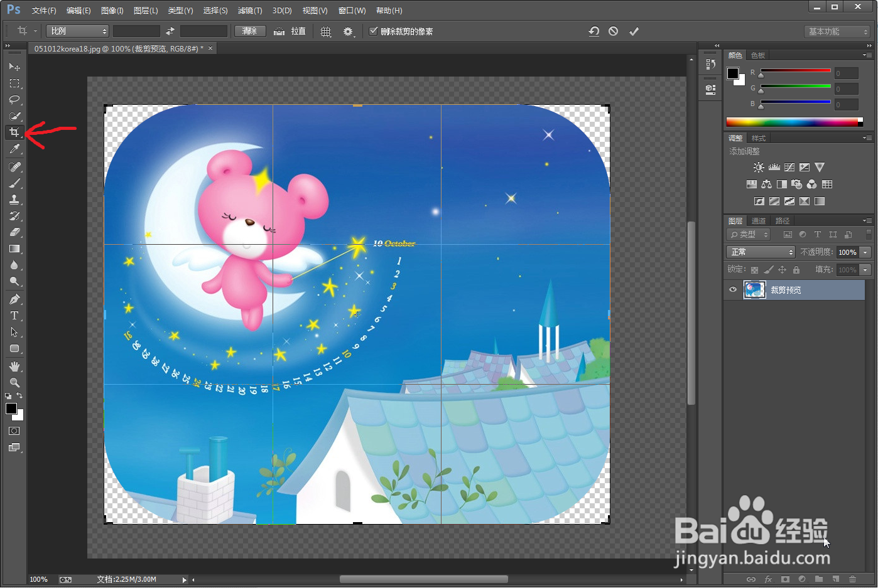Add a Color Balance adjustment
Screen dimensions: 878x588
(x=766, y=184)
